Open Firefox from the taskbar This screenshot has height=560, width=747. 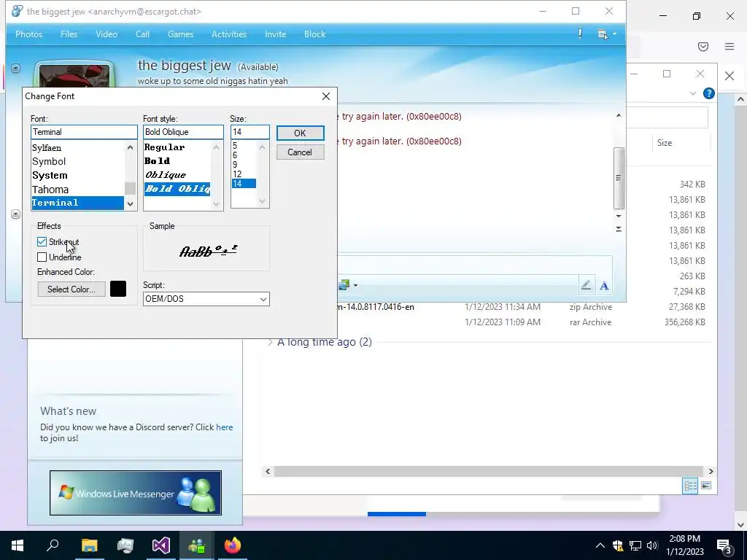(x=233, y=545)
